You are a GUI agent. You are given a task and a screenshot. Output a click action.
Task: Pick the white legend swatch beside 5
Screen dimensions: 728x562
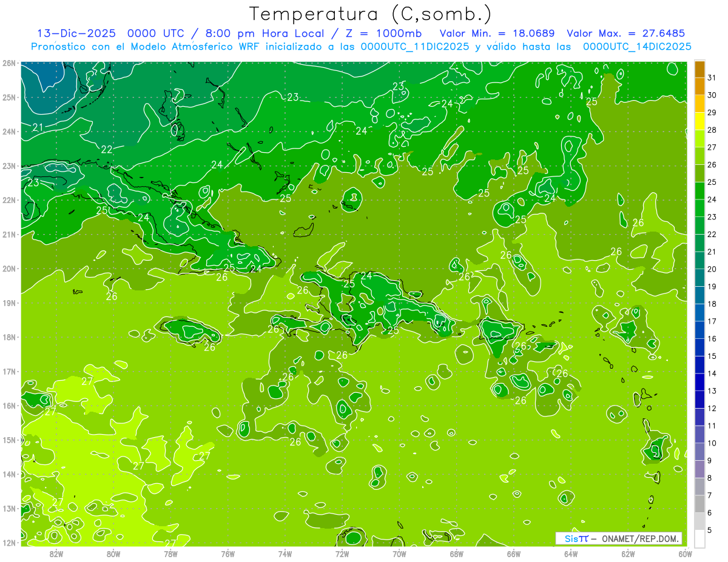(699, 538)
